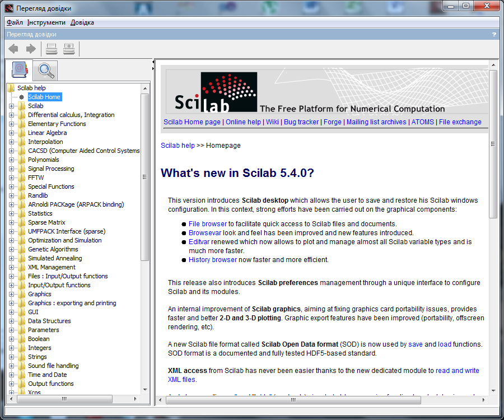The width and height of the screenshot is (504, 420).
Task: Open the Інструменти menu
Action: tap(46, 22)
